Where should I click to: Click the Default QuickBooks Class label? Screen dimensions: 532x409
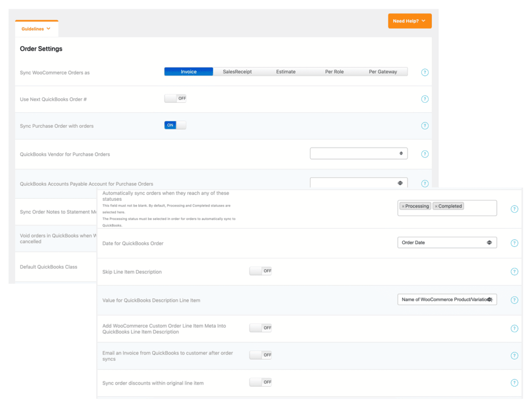pos(48,267)
